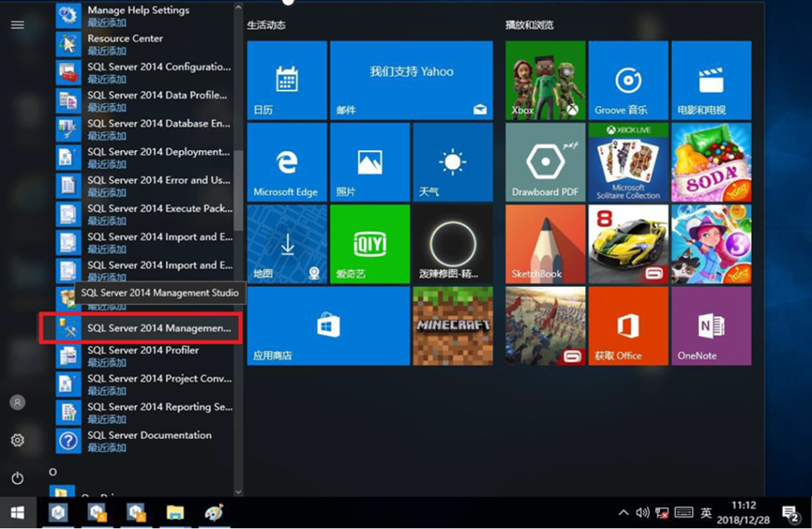Open the Action Center notifications
812x529 pixels.
[x=790, y=513]
